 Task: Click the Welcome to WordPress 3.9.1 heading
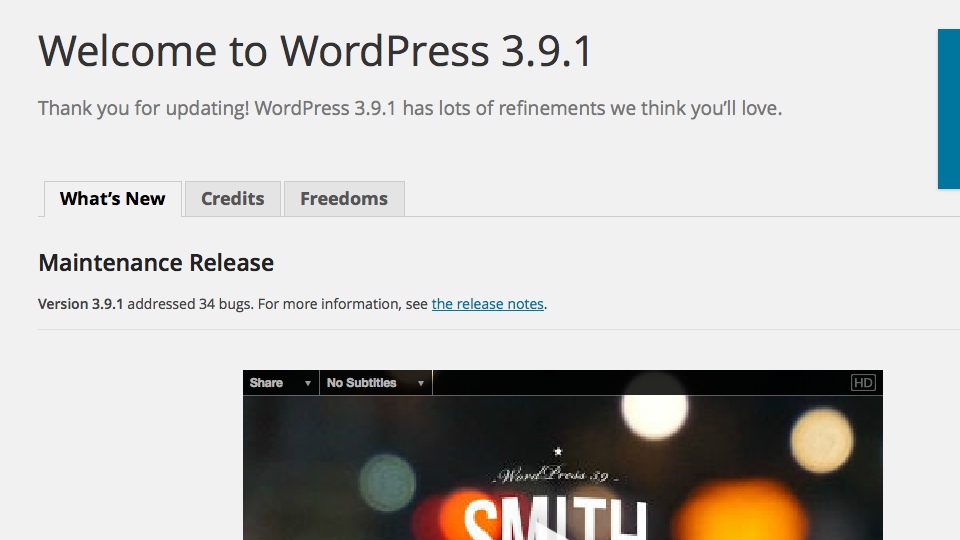(315, 51)
